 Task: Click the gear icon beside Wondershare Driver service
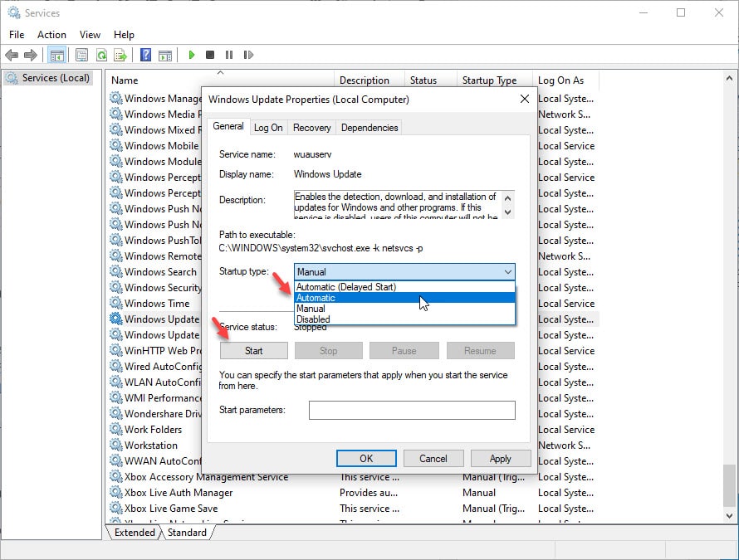click(116, 413)
